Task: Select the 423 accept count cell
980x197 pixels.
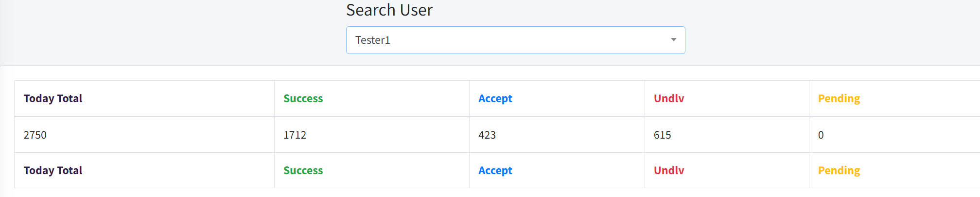Action: point(487,135)
